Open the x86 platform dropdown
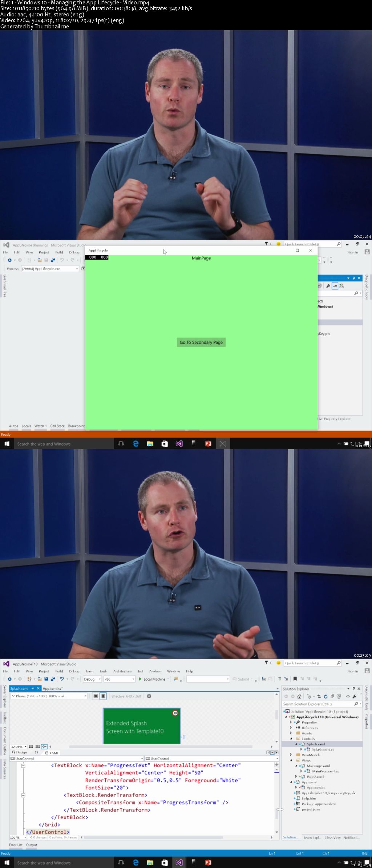This screenshot has width=372, height=868. (x=120, y=679)
